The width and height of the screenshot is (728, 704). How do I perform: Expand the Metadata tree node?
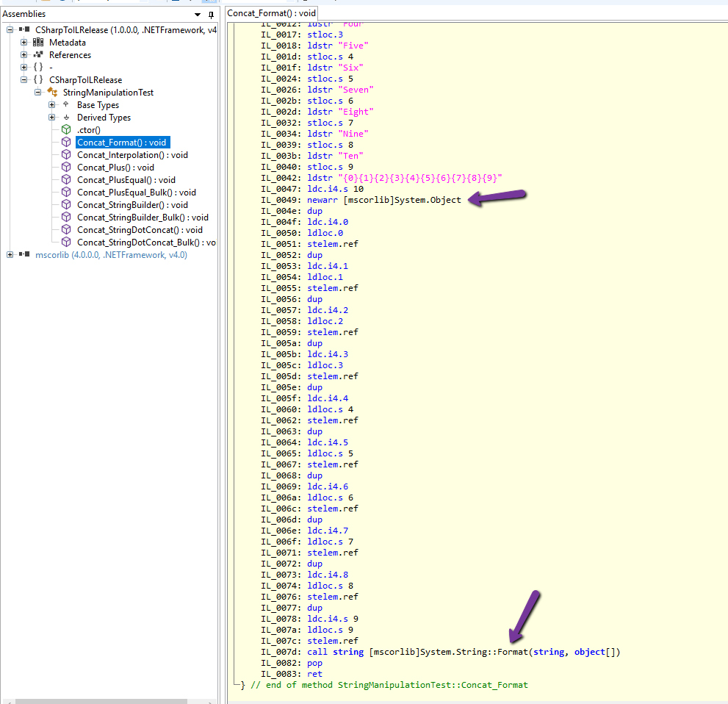25,42
